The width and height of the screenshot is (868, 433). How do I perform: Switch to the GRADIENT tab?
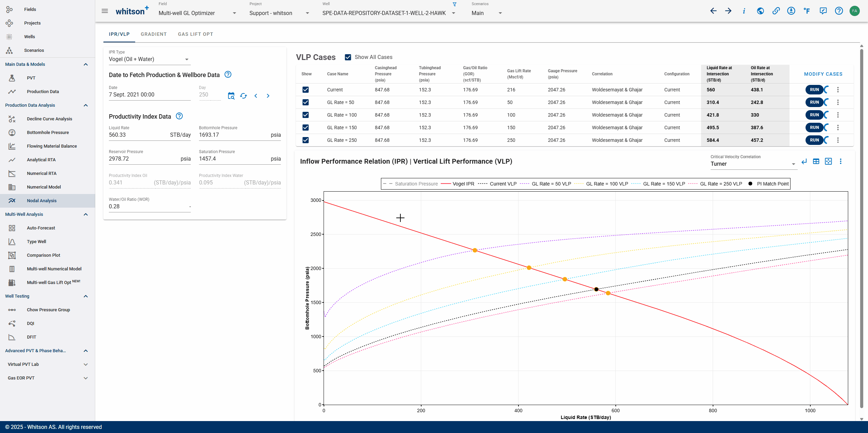coord(154,34)
